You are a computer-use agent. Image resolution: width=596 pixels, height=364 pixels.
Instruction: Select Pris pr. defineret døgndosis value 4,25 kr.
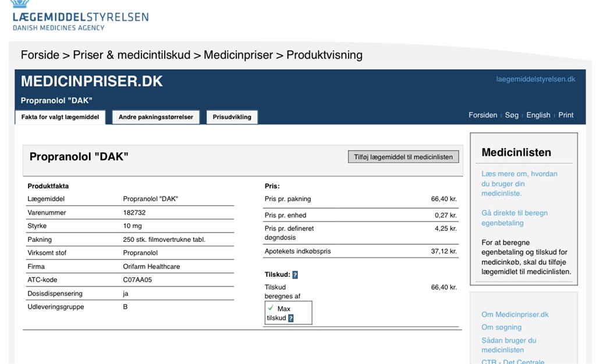click(446, 229)
